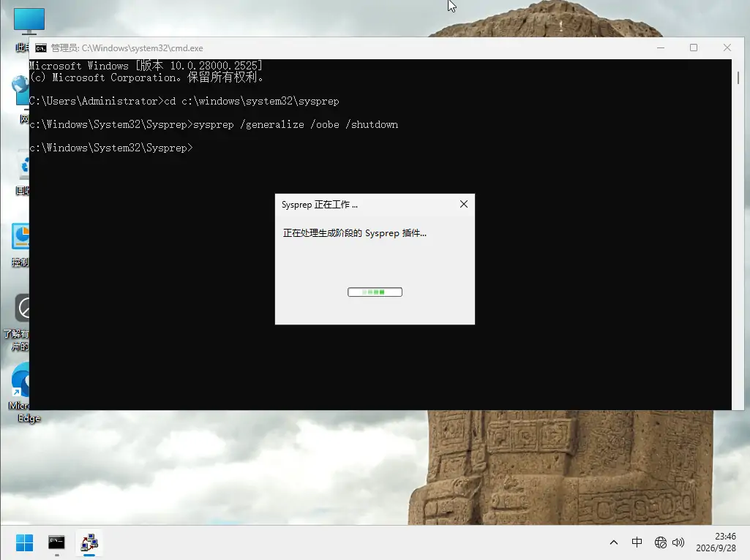Toggle the 中 input method indicator
Image resolution: width=750 pixels, height=560 pixels.
pos(637,542)
